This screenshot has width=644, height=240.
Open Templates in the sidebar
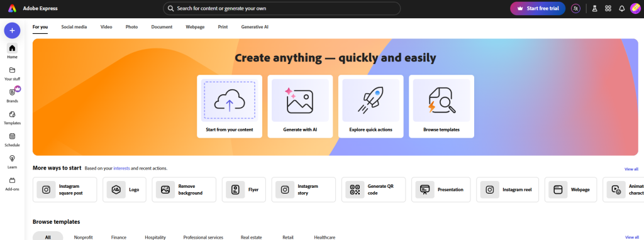[x=13, y=117]
